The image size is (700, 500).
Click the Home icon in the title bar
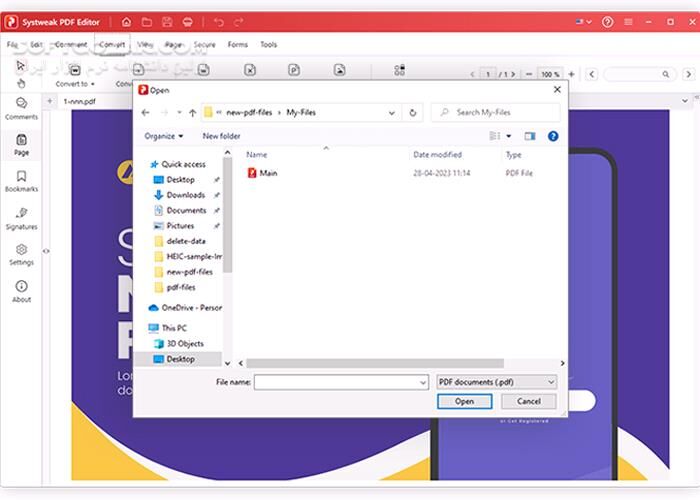(127, 22)
